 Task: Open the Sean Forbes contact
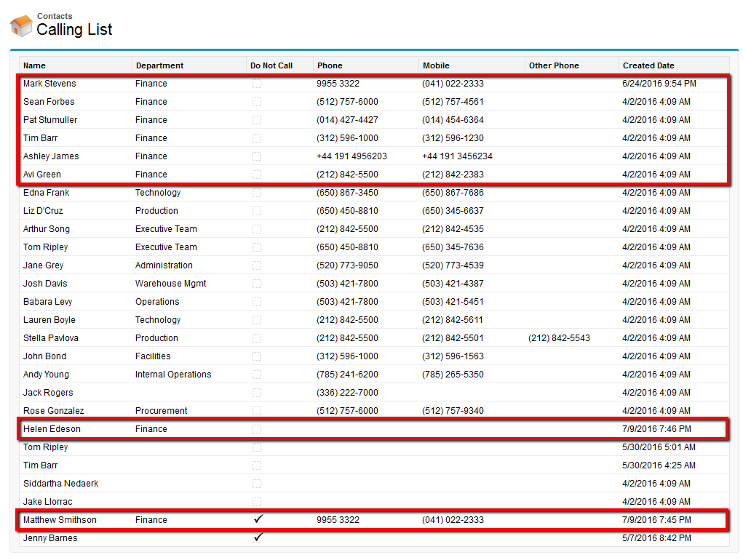click(x=49, y=102)
